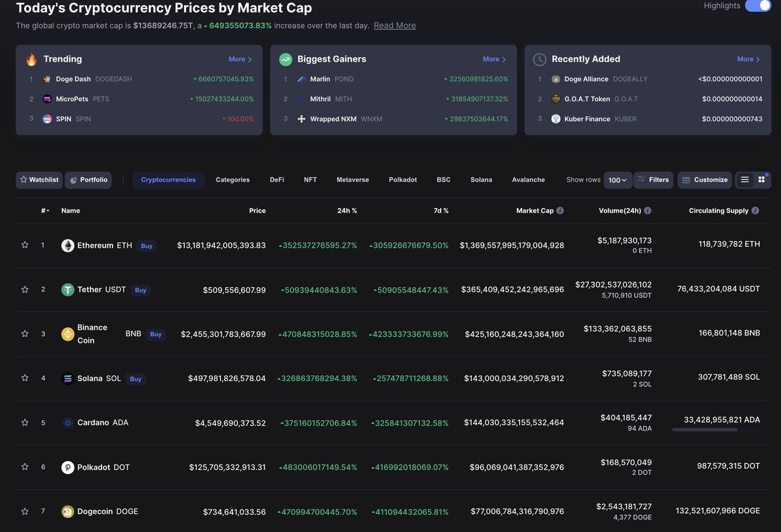Switch to grid view icon
The height and width of the screenshot is (532, 781).
tap(761, 180)
